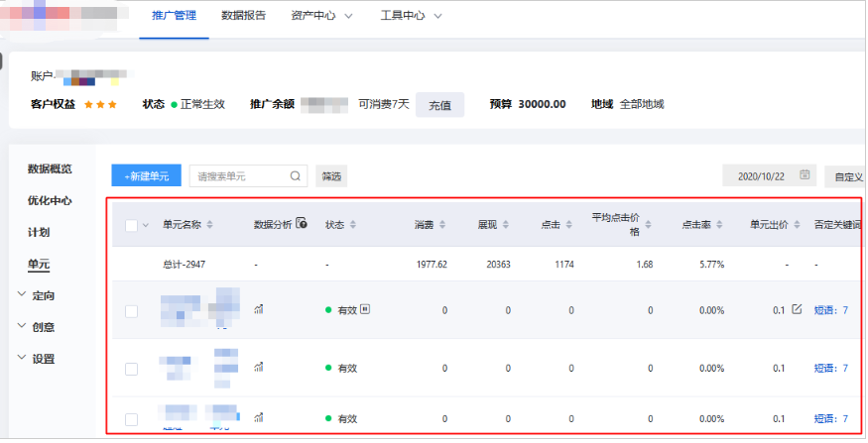This screenshot has width=868, height=443.
Task: Expand the 设置 sidebar section
Action: tap(36, 359)
